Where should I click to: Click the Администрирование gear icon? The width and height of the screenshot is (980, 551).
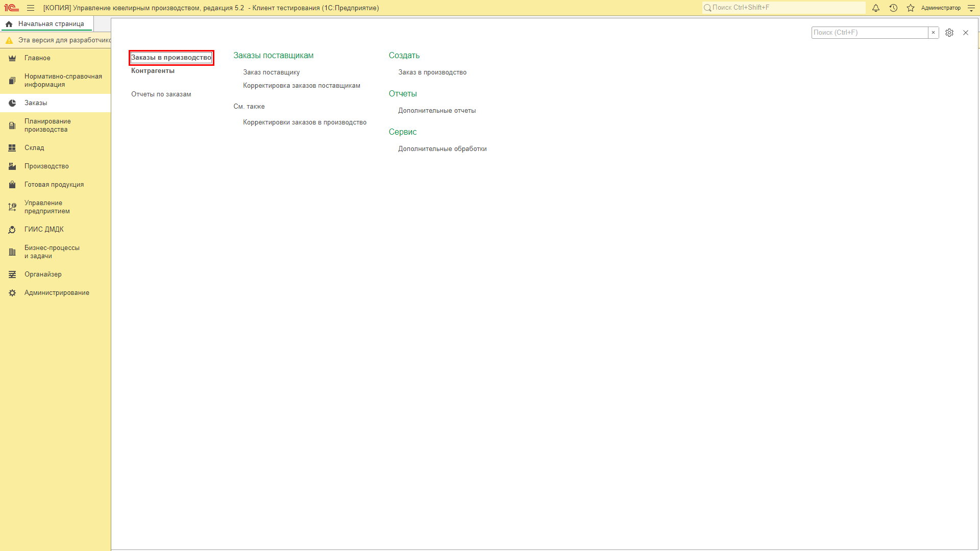coord(12,293)
